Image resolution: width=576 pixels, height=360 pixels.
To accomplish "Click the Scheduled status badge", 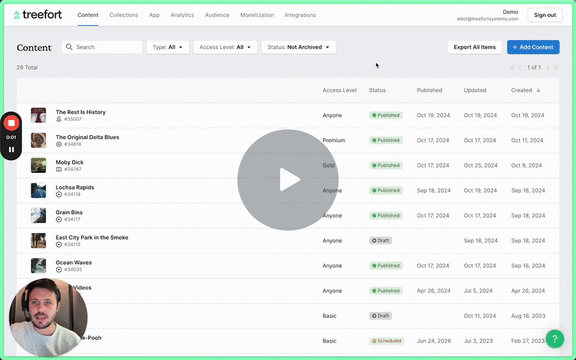I will 386,341.
